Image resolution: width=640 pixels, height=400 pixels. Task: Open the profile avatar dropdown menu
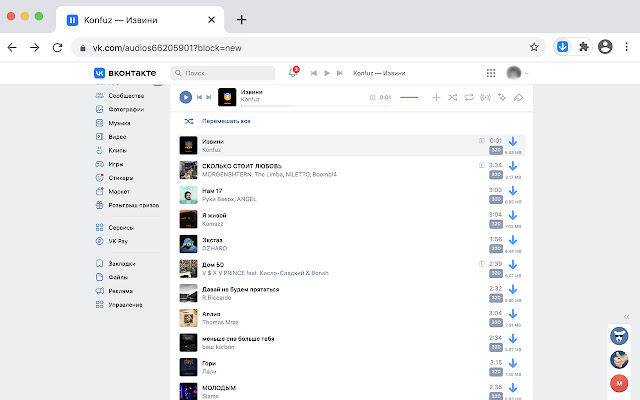[518, 73]
